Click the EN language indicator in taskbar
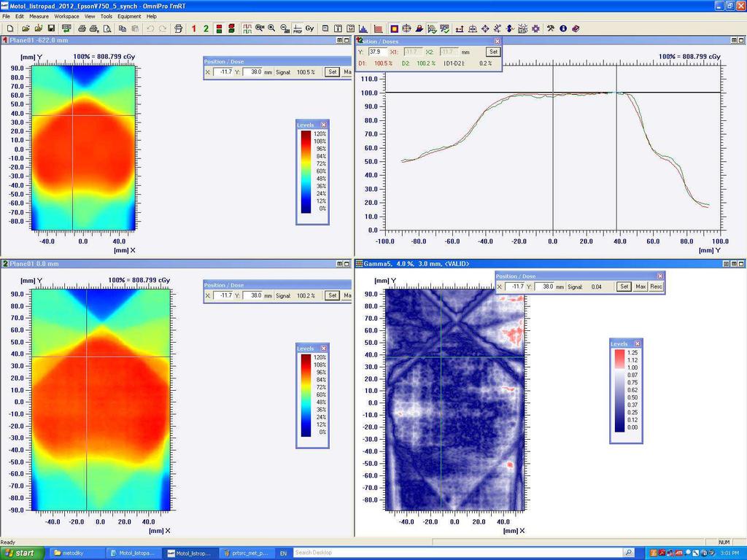The width and height of the screenshot is (747, 560). pos(284,553)
